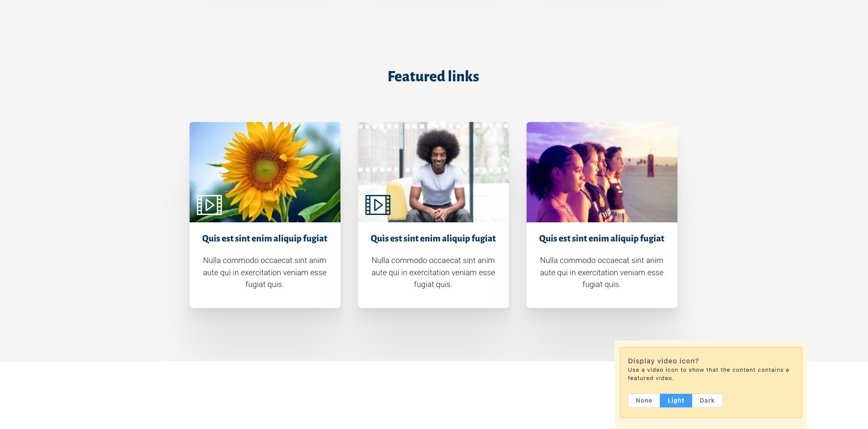
Task: Switch video icon style to Dark
Action: pyautogui.click(x=707, y=401)
